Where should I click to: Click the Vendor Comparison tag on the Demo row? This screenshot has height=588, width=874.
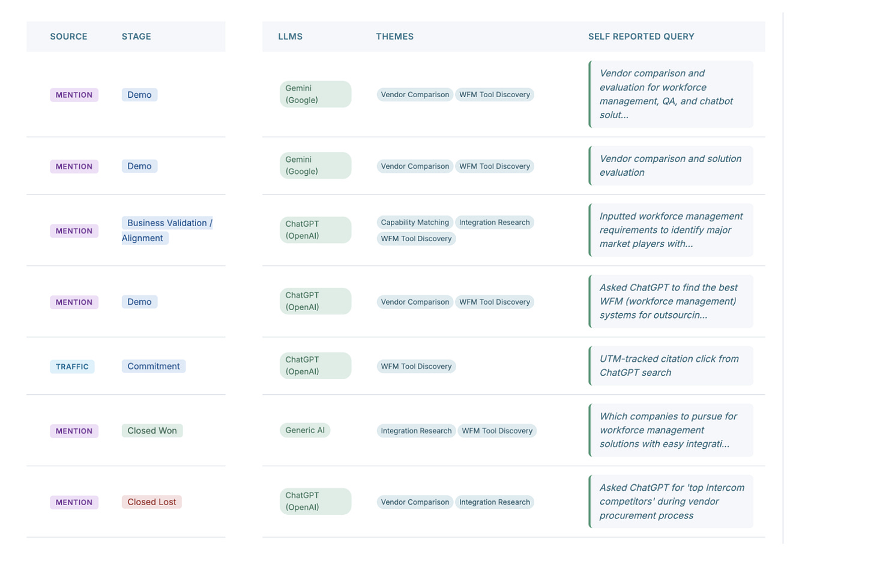click(x=415, y=94)
